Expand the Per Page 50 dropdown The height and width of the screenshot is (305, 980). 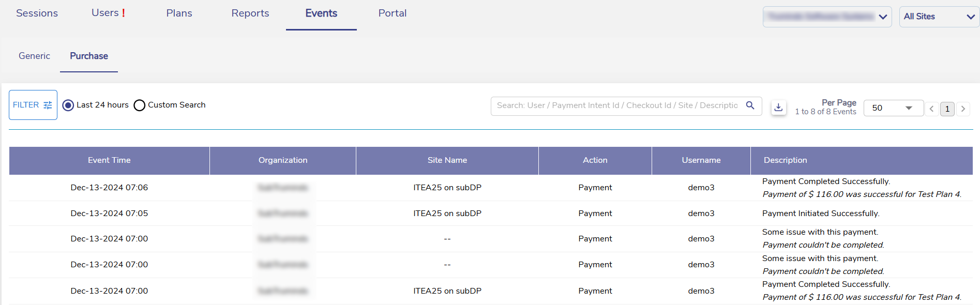pos(893,108)
